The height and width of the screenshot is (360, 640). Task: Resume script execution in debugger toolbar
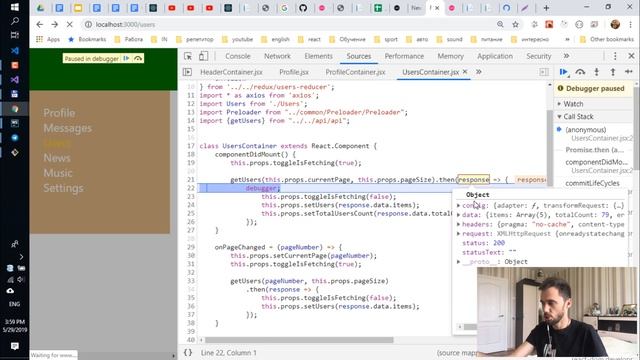(x=564, y=72)
